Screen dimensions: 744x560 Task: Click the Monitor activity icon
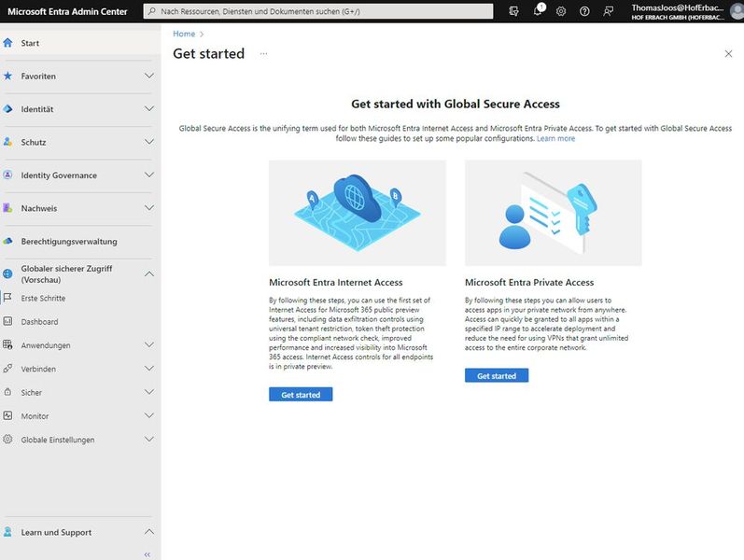(7, 415)
